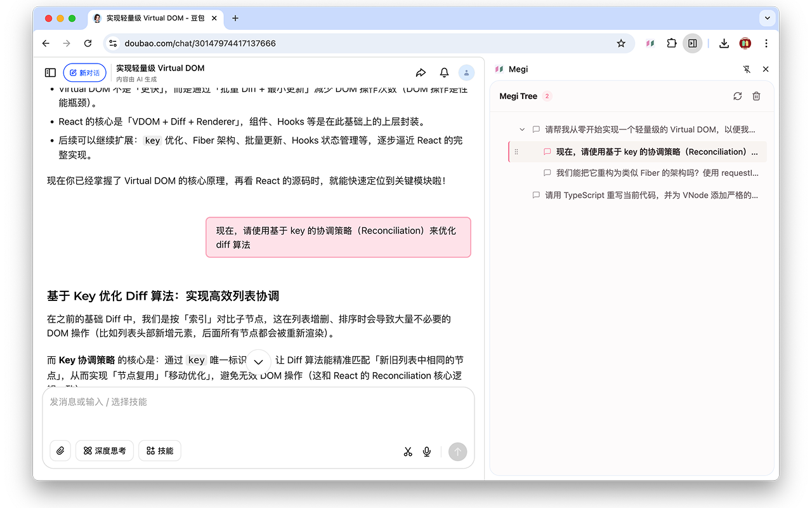This screenshot has height=508, width=812.
Task: Delete Megi Tree with trash icon
Action: [x=756, y=96]
